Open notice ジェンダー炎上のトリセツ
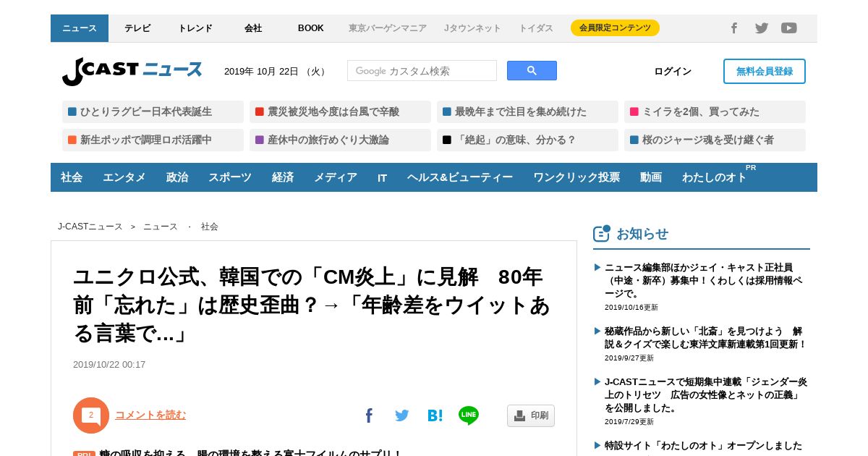 706,394
